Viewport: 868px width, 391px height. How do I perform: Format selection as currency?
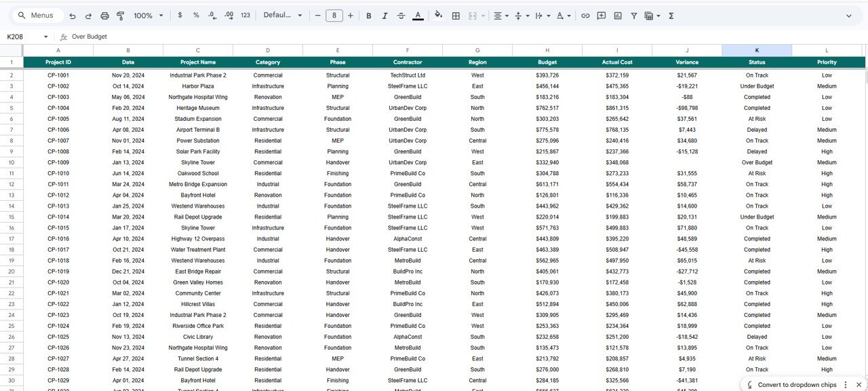coord(180,15)
